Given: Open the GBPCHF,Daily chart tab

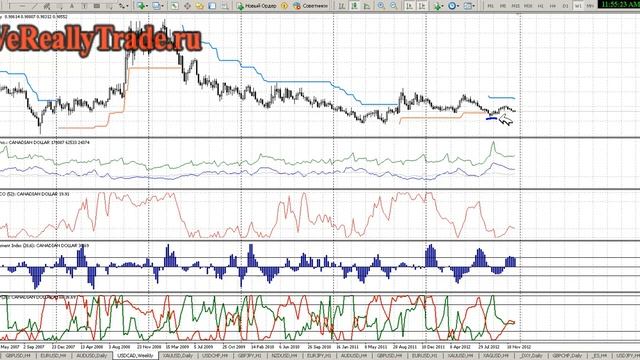Looking at the screenshot, I should (x=568, y=356).
